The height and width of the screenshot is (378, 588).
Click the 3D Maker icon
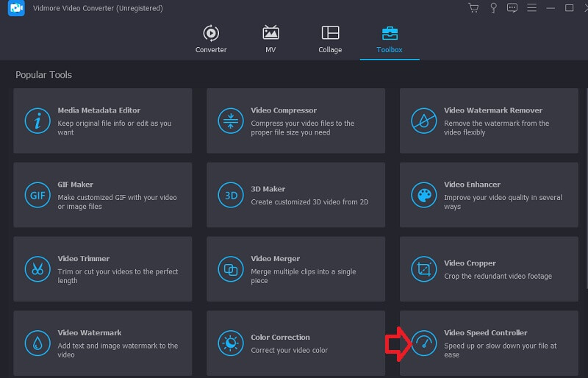point(230,195)
